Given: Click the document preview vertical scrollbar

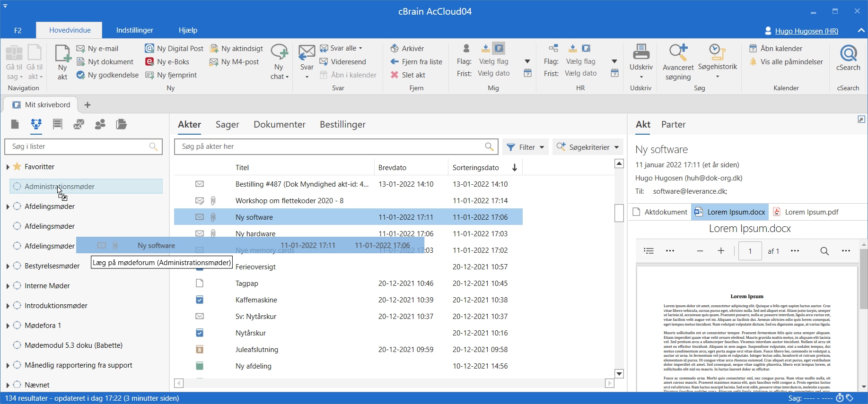Looking at the screenshot, I should point(863,279).
